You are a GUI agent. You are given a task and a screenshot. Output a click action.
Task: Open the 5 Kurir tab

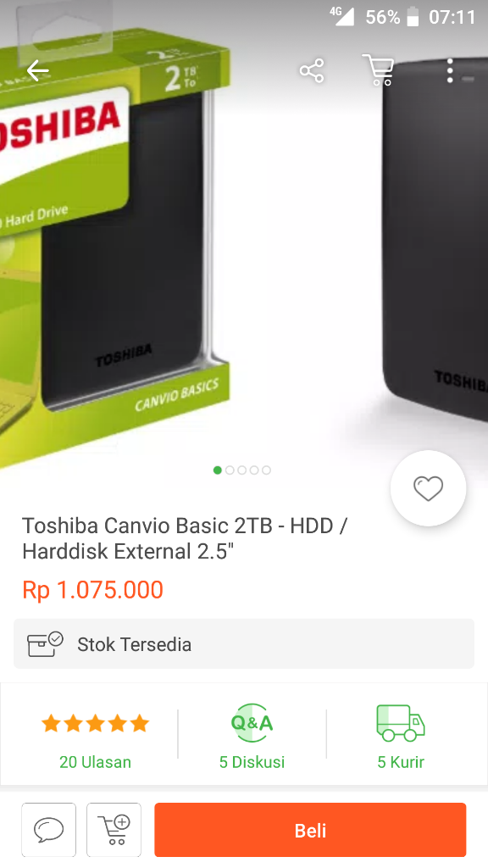click(401, 762)
